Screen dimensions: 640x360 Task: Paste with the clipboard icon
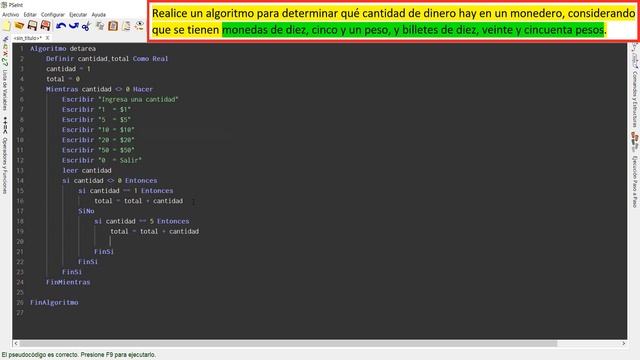(x=113, y=26)
